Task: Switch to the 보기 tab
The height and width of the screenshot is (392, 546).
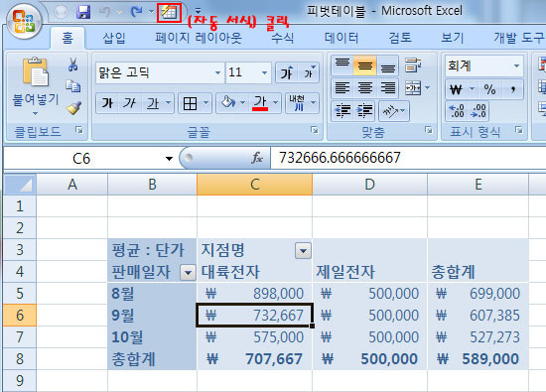Action: click(x=453, y=38)
